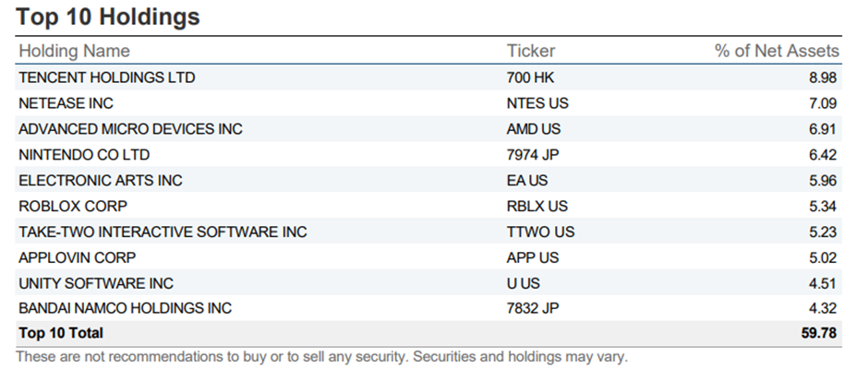The height and width of the screenshot is (369, 868).
Task: Select Electronic Arts Inc holding
Action: 101,181
